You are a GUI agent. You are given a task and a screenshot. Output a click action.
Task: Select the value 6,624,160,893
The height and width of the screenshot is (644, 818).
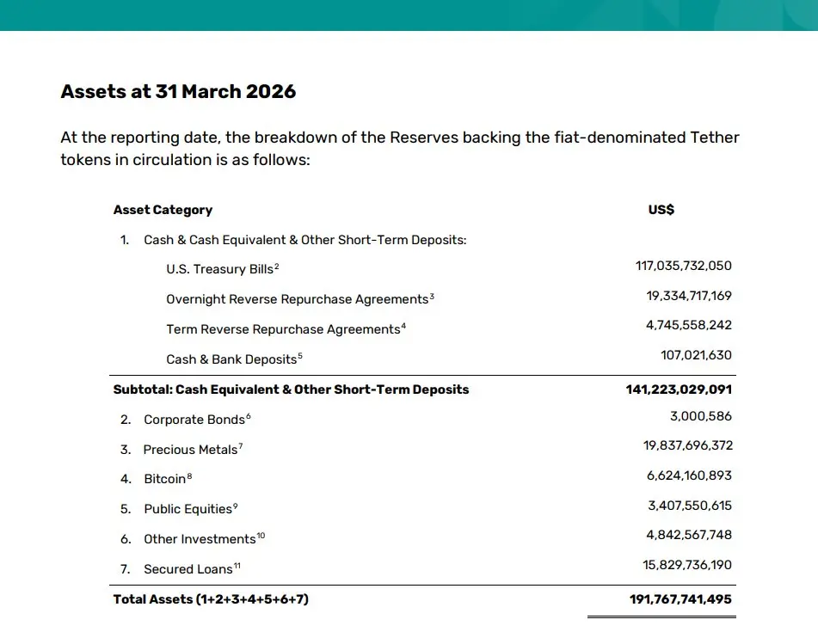tap(689, 475)
